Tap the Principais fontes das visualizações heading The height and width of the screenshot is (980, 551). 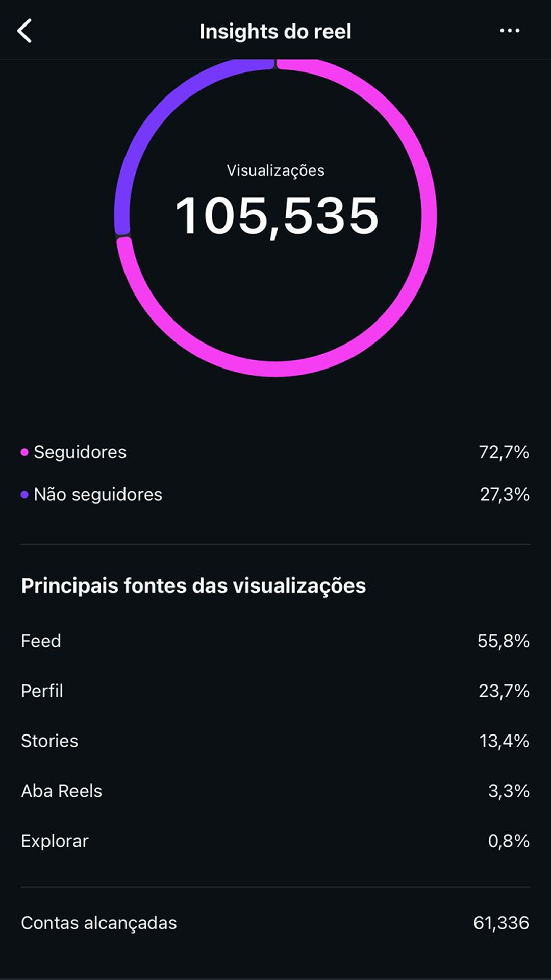(x=193, y=586)
